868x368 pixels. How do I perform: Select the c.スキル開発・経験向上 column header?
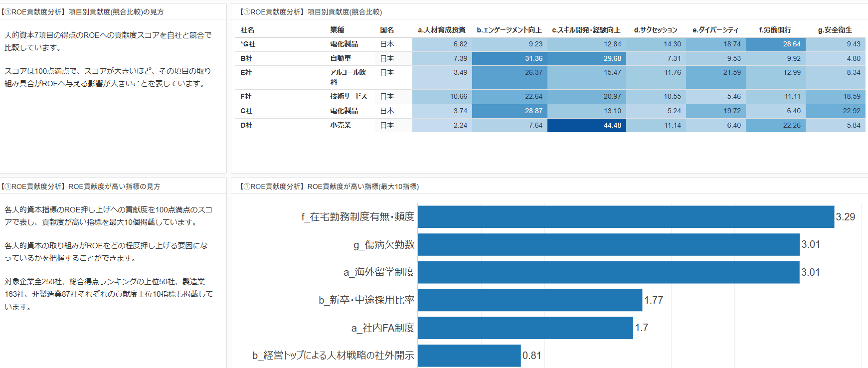point(586,30)
